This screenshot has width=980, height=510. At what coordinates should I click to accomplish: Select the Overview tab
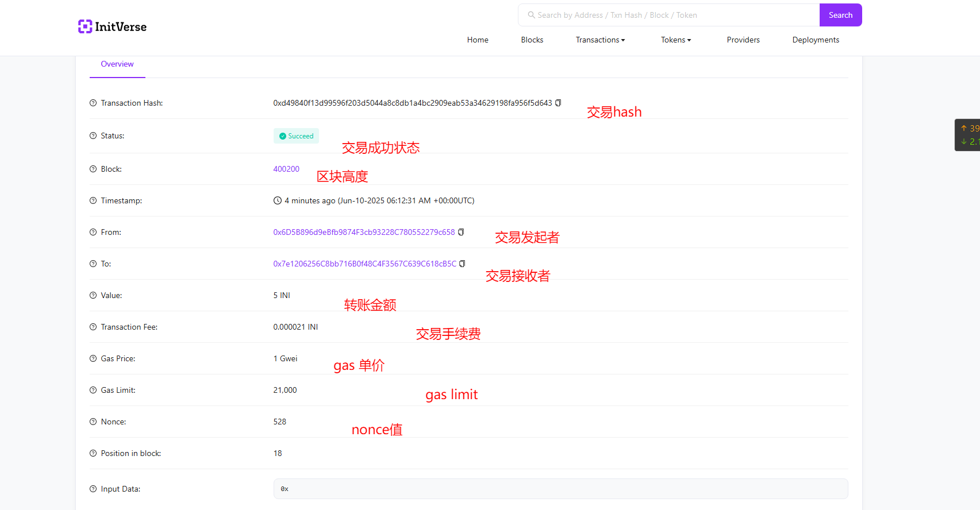pos(117,64)
